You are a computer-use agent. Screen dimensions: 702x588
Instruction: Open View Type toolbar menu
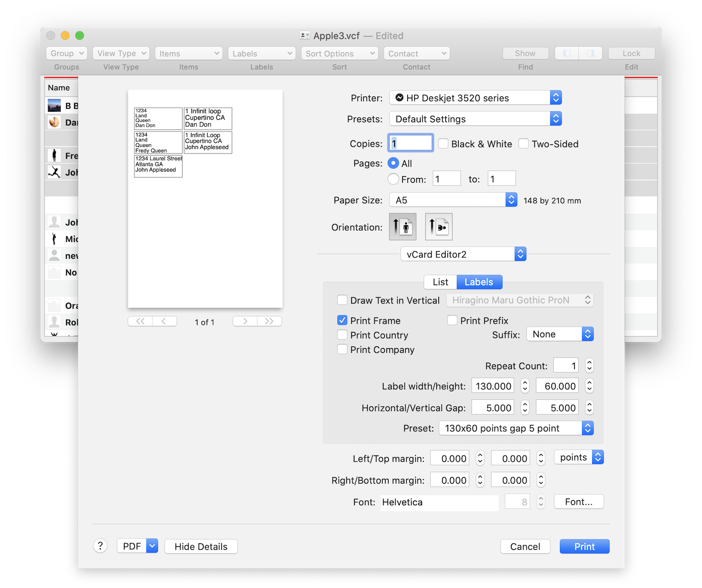[121, 53]
